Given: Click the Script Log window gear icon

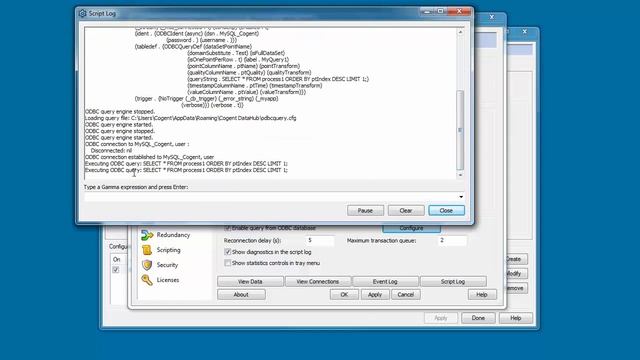Looking at the screenshot, I should pyautogui.click(x=82, y=13).
